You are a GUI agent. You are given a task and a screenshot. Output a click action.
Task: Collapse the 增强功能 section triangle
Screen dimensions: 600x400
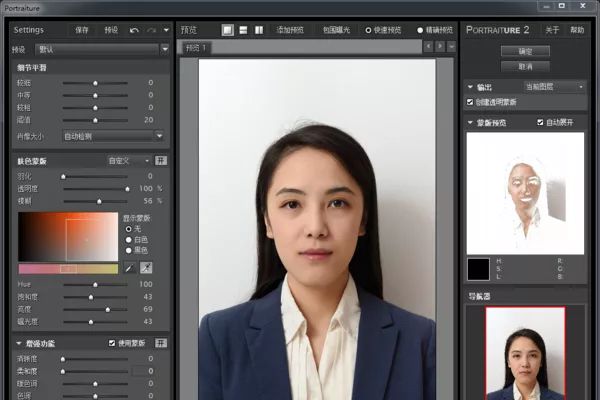[x=19, y=343]
